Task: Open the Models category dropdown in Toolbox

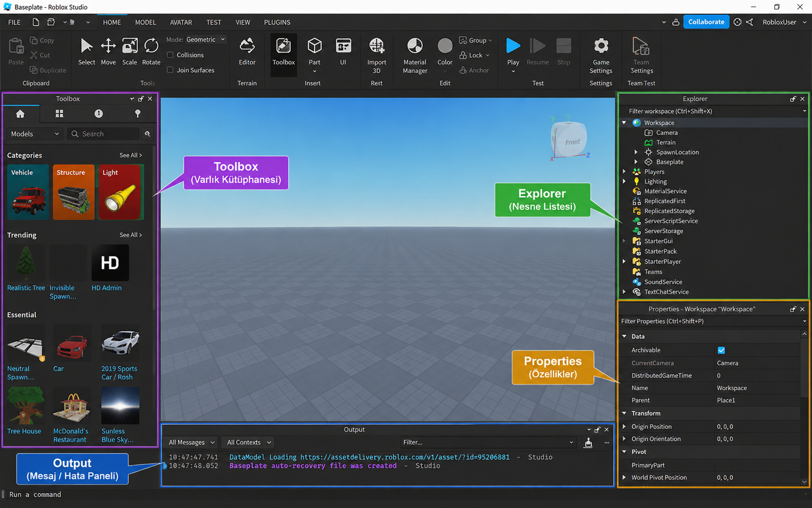Action: coord(35,134)
